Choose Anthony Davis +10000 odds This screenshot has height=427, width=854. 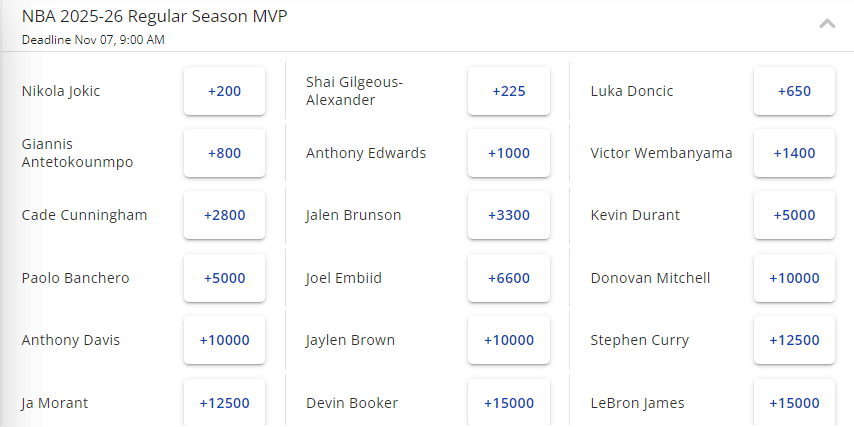click(224, 340)
